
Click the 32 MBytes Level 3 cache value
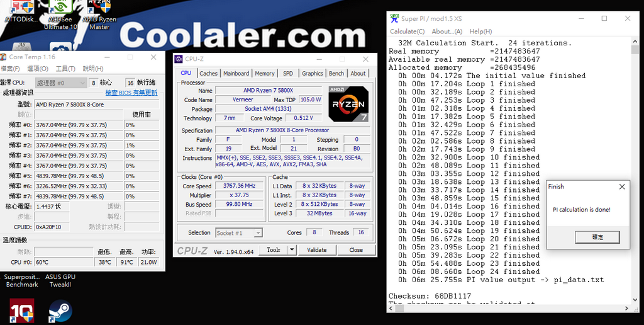coord(319,213)
